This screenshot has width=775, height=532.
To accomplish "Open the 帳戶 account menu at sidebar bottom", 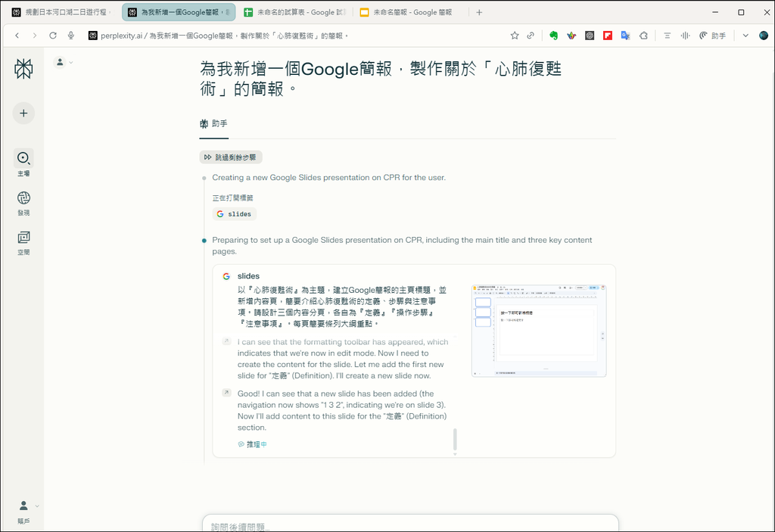I will 23,512.
